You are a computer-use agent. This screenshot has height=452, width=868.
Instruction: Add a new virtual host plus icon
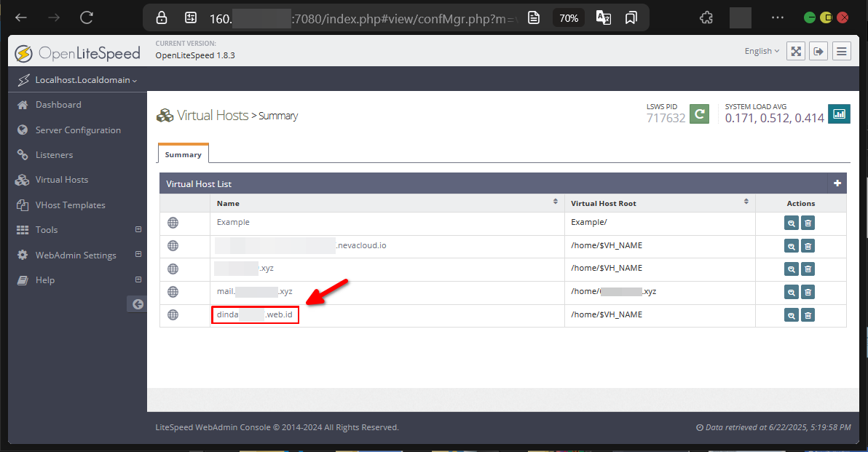(x=837, y=183)
